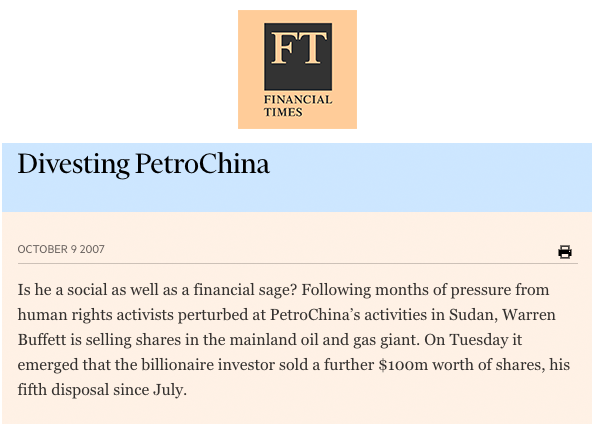Click the OCTOBER 9 2007 date stamp
The height and width of the screenshot is (439, 597).
(61, 249)
